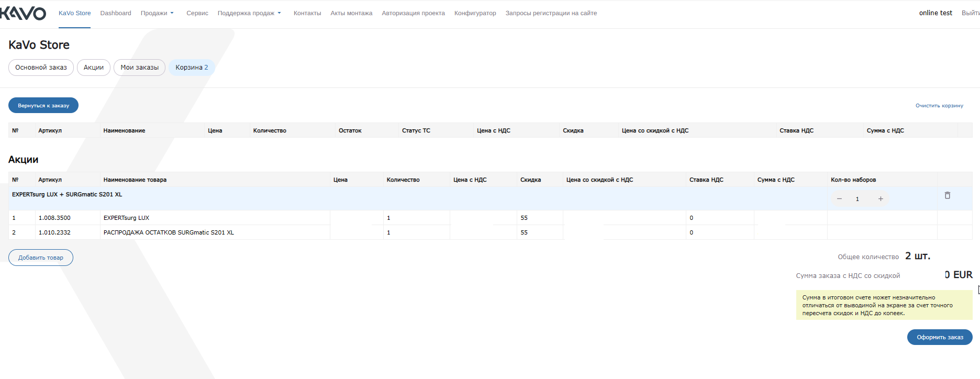
Task: Click the Вернуться к заказу button
Action: [43, 105]
